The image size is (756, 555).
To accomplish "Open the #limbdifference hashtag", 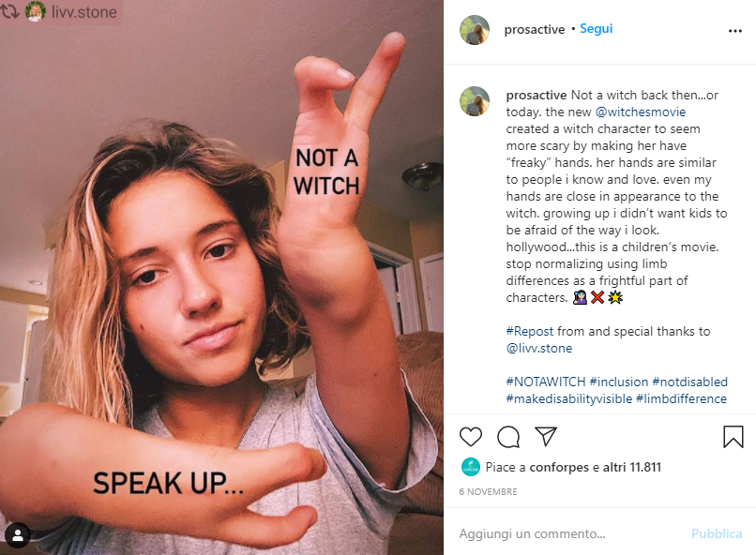I will 681,399.
